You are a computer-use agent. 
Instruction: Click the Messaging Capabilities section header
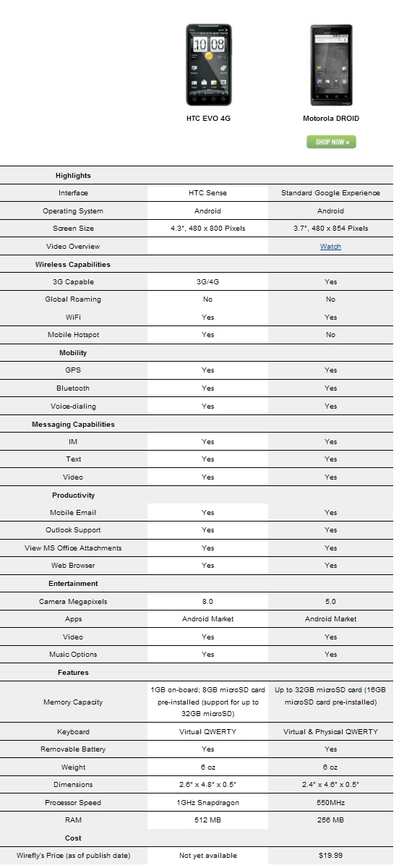73,425
